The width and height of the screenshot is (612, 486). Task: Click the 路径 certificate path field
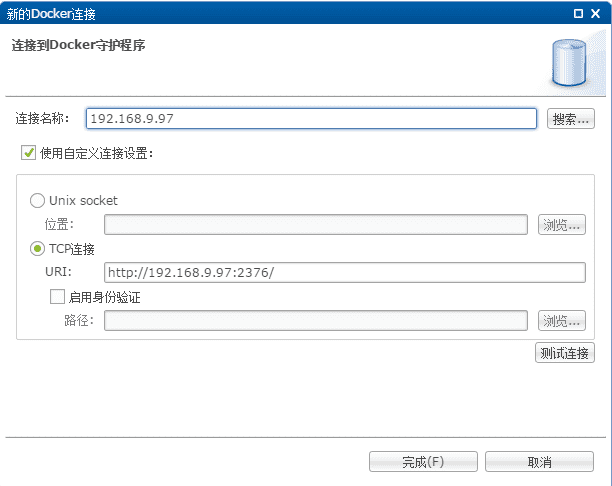pos(316,320)
